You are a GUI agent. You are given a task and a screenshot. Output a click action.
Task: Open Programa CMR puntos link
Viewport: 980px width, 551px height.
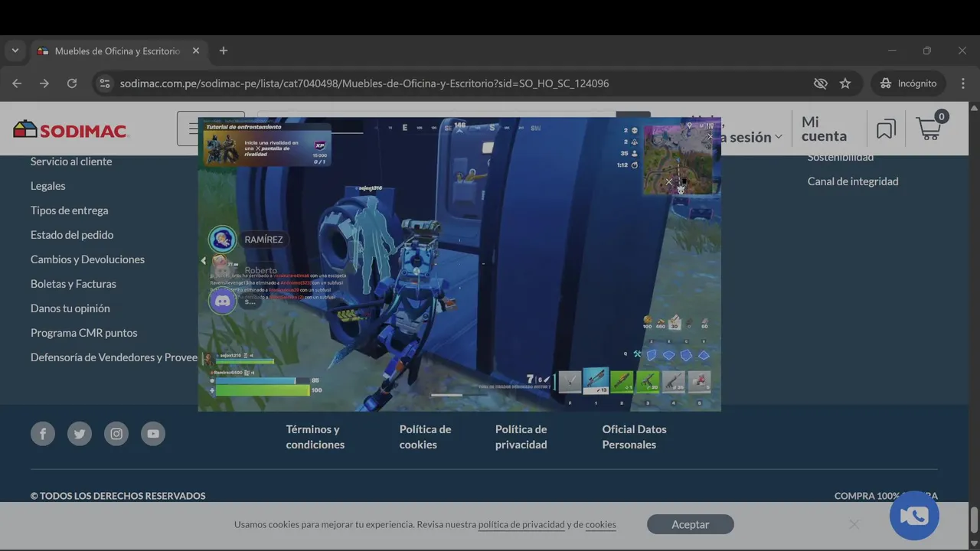coord(84,333)
